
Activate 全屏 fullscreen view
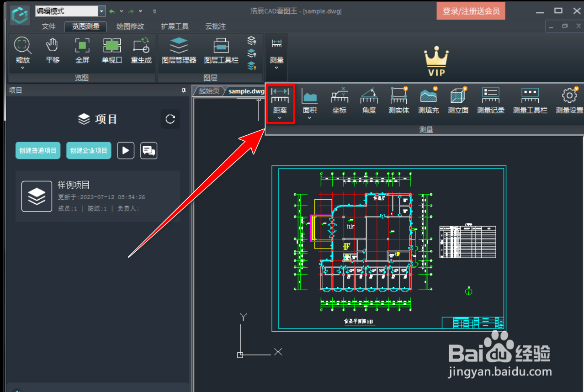(x=82, y=50)
